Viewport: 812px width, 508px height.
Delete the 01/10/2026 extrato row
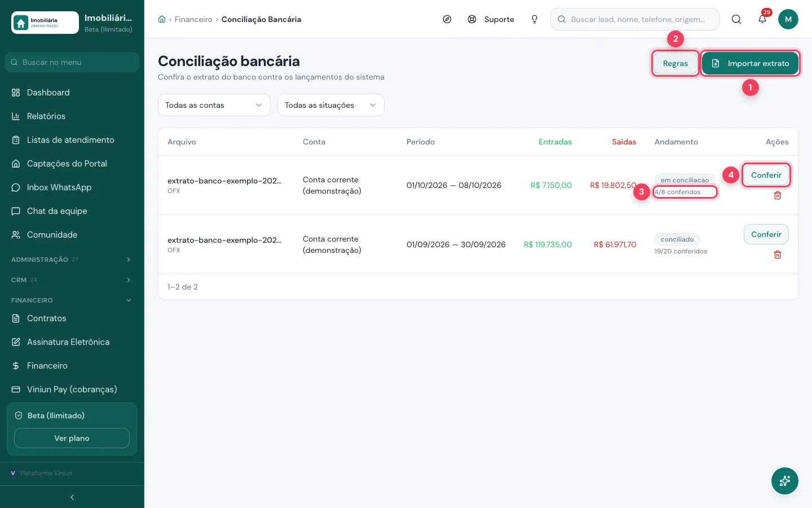(x=778, y=195)
